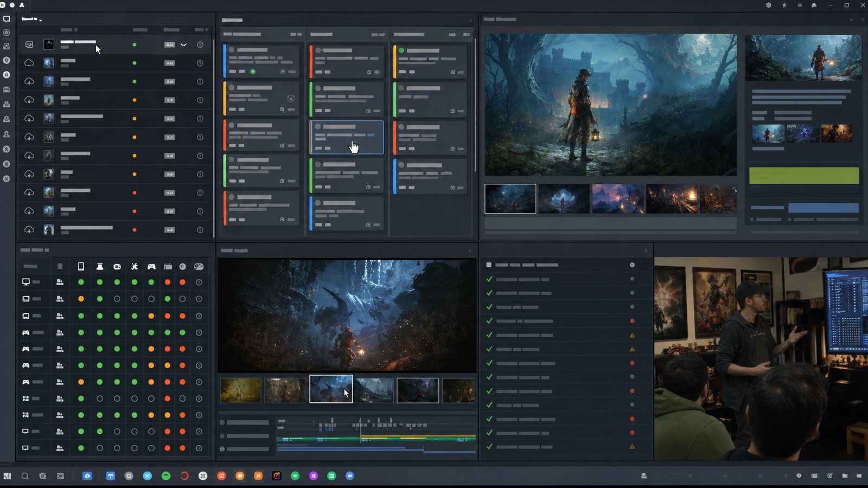Click the plain cloud icon without download arrow
The width and height of the screenshot is (868, 488).
29,63
